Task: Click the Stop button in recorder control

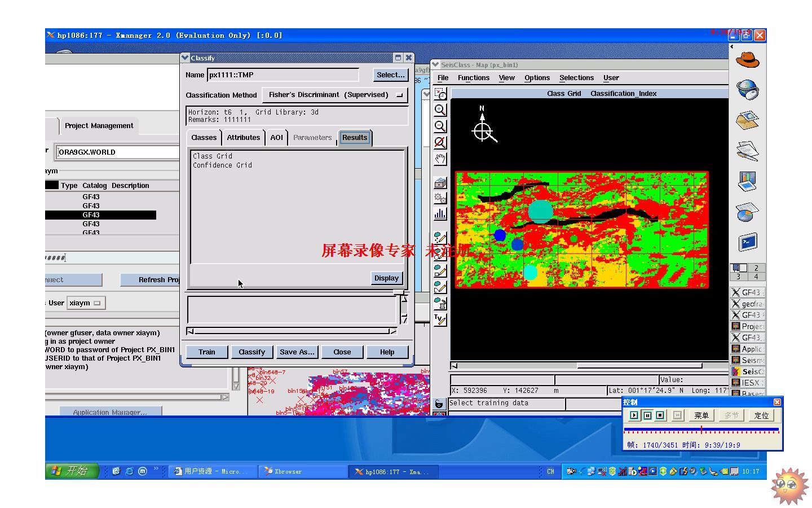Action: point(660,415)
